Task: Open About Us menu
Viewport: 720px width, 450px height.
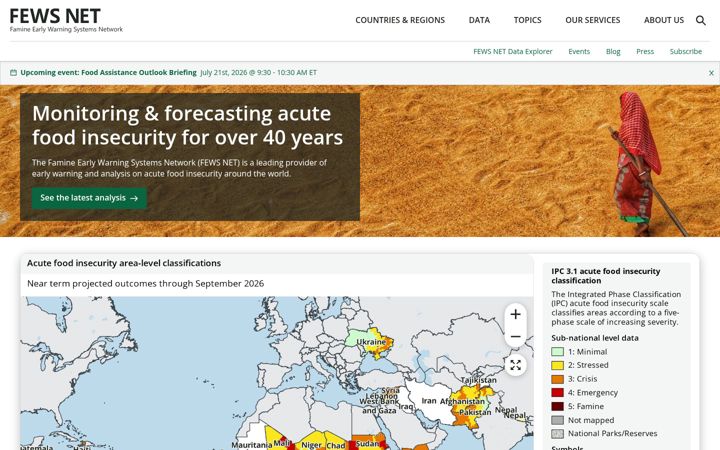Action: 664,20
